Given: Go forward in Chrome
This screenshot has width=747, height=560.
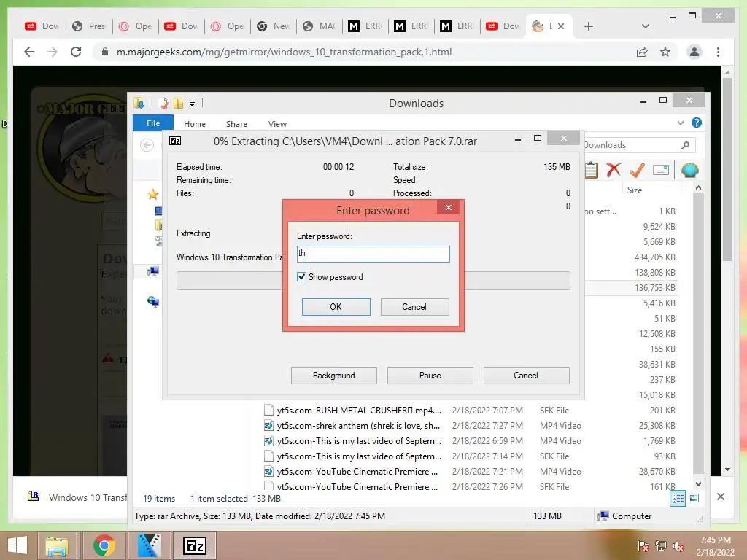Looking at the screenshot, I should pyautogui.click(x=53, y=52).
